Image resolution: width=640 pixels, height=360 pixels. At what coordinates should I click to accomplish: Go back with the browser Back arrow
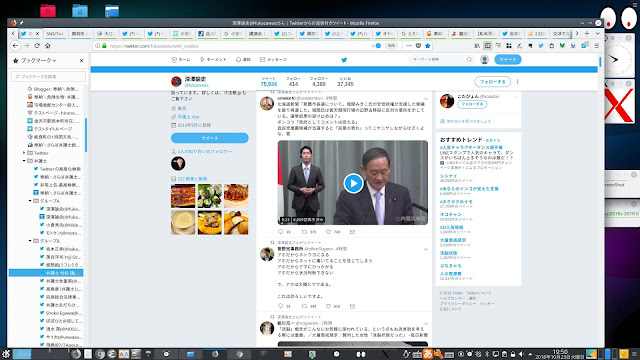15,46
